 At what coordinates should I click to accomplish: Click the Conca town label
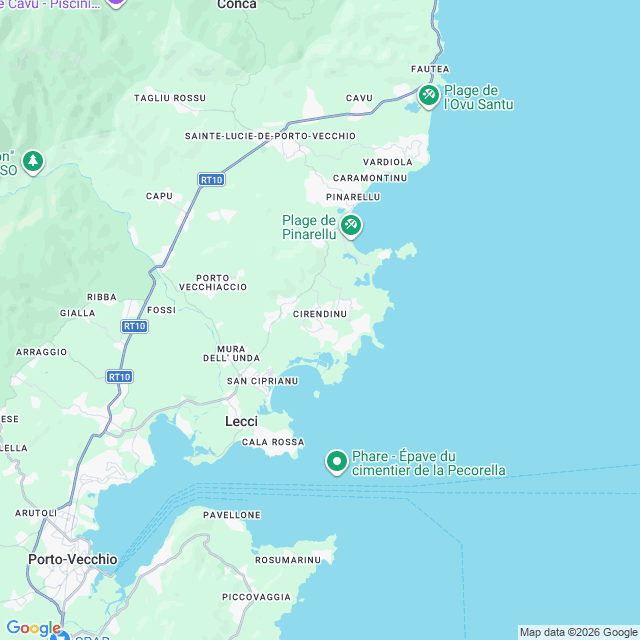[x=237, y=4]
